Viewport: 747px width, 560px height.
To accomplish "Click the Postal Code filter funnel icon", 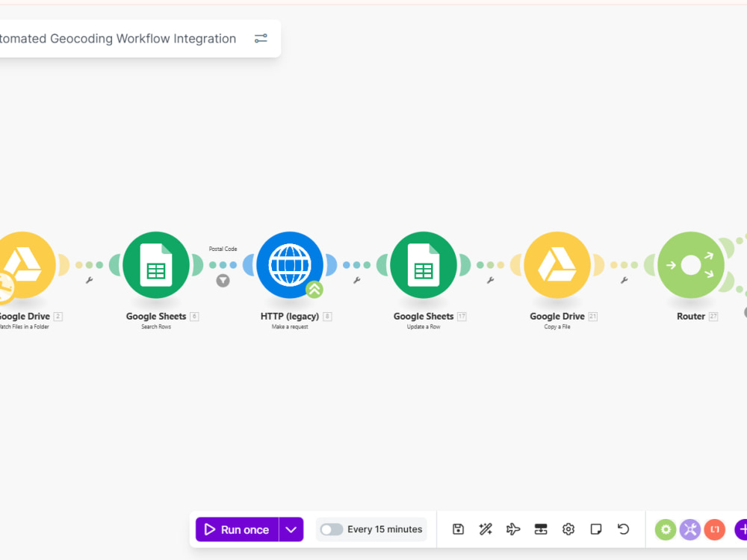I will coord(223,281).
